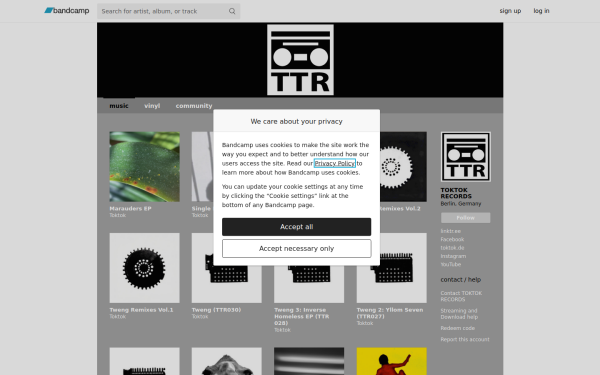Viewport: 600px width, 375px height.
Task: Click the search magnifier icon
Action: pyautogui.click(x=232, y=11)
